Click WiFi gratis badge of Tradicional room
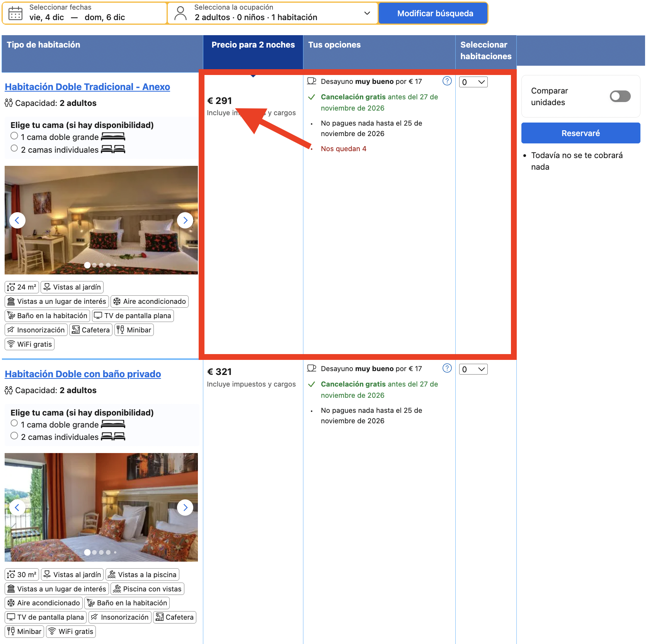The image size is (647, 644). 29,344
